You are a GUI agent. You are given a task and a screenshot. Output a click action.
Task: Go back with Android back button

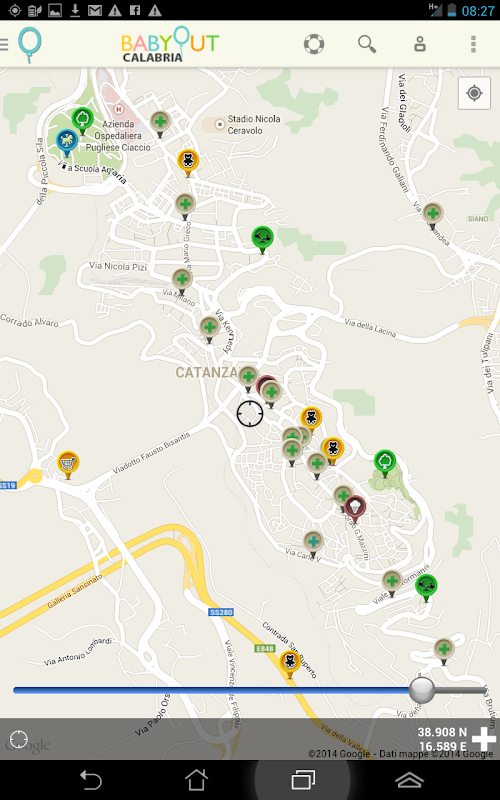coord(91,780)
